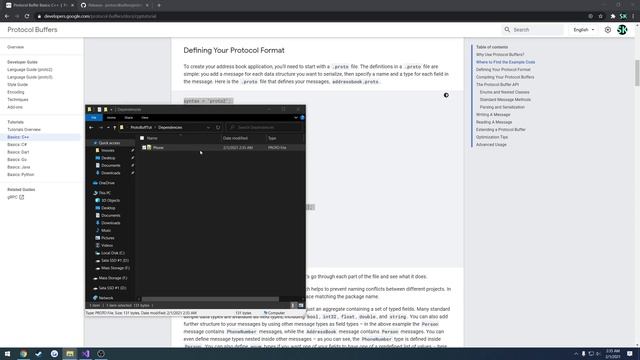Reload the browser page

click(27, 16)
